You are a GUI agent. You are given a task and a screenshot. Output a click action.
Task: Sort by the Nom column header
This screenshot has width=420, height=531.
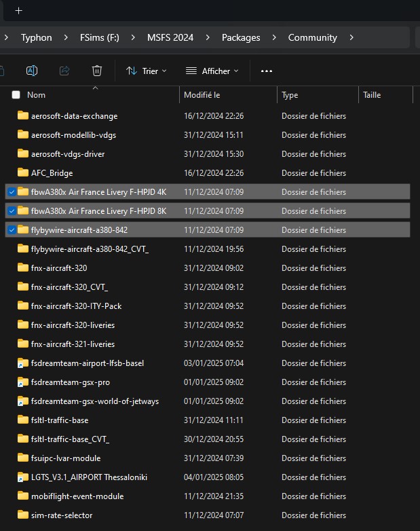[x=36, y=95]
